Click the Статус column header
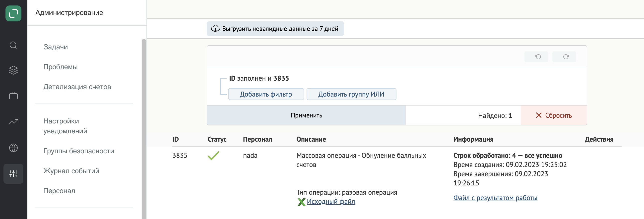This screenshot has height=219, width=644. (217, 139)
